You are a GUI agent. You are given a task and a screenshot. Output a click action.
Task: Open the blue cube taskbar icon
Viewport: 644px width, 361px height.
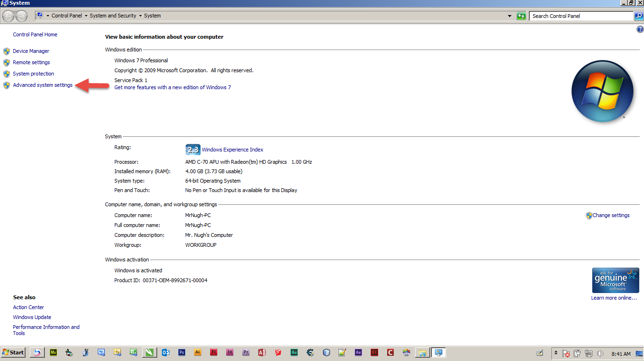326,353
